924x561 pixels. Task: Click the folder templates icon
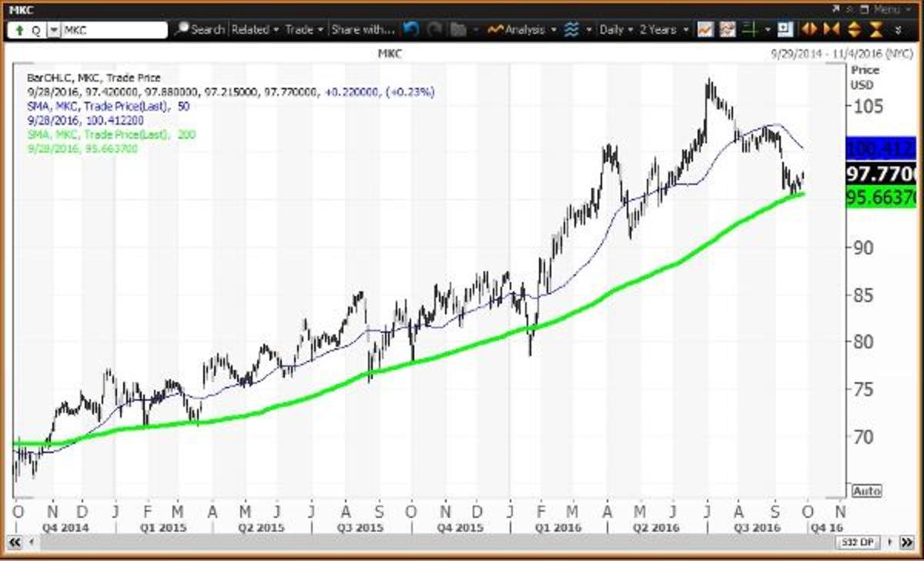tap(458, 30)
